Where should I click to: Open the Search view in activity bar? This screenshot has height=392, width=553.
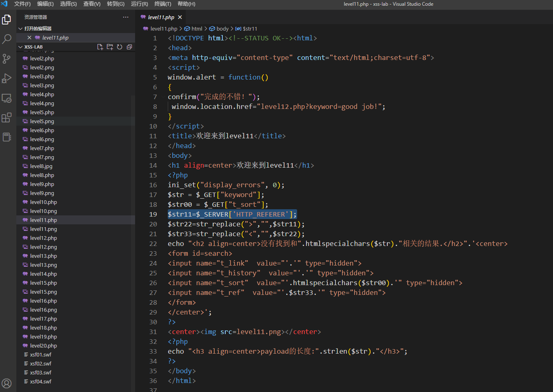[x=7, y=39]
